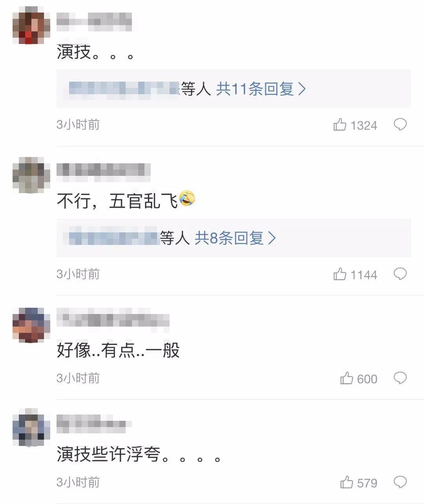This screenshot has width=424, height=504.
Task: Tap reply bubble on 五官乱飞 comment
Action: point(400,274)
